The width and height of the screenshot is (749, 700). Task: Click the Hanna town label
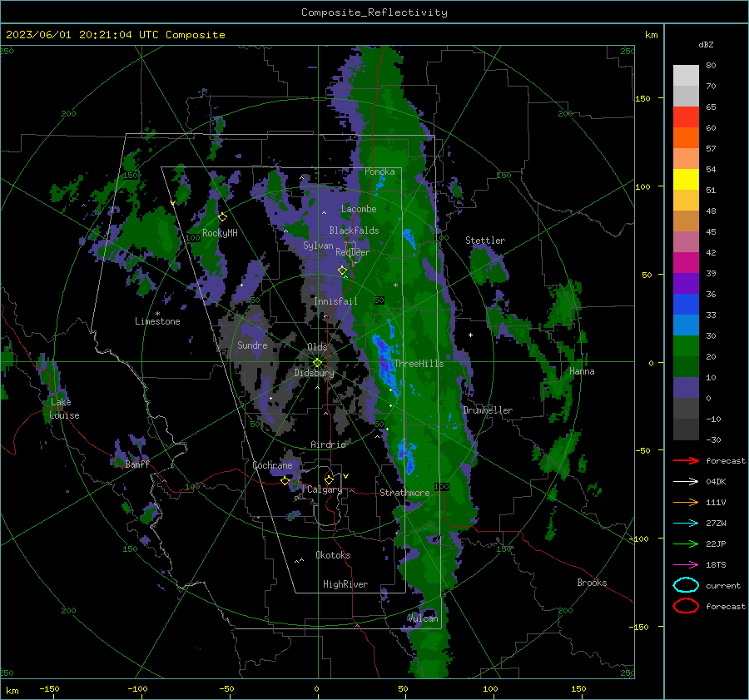click(582, 371)
